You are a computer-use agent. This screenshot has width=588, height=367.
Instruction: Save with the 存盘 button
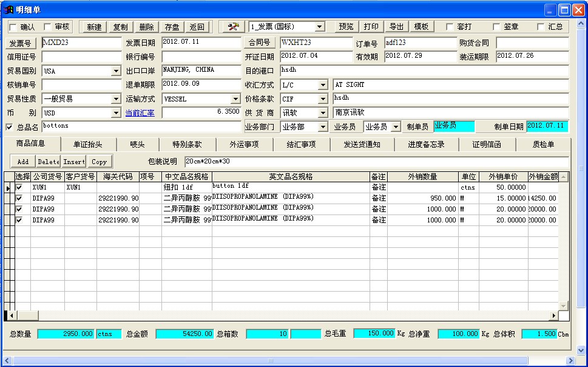172,27
